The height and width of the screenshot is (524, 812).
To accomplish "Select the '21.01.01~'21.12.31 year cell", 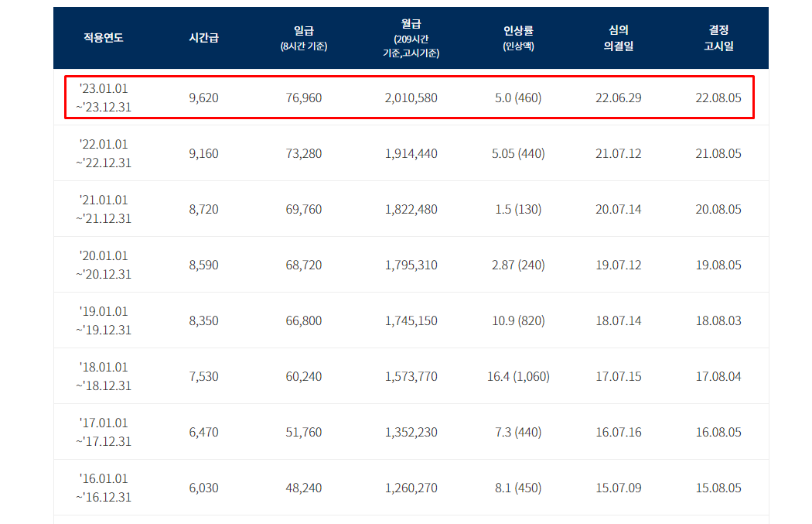I will 104,210.
